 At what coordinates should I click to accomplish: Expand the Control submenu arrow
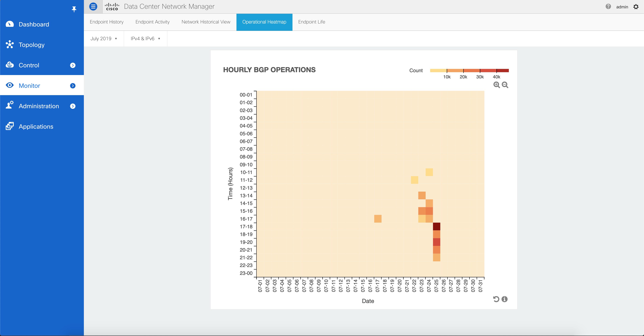click(x=73, y=65)
